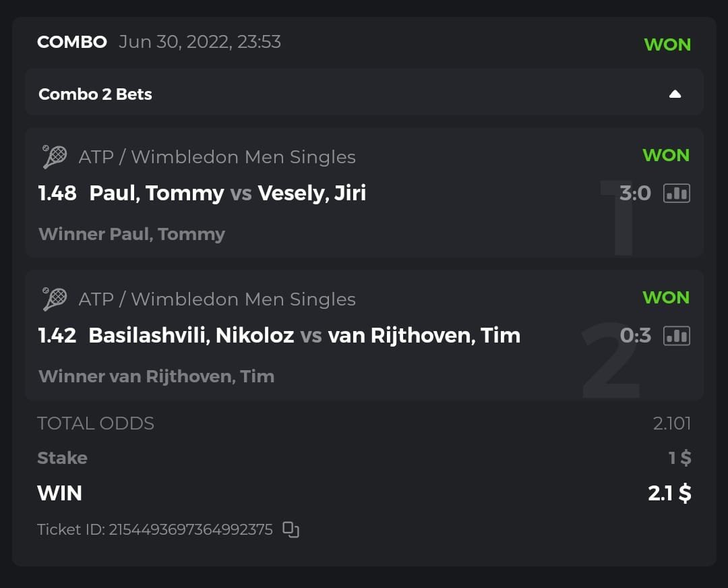
Task: Click the 1.48 odds value
Action: (57, 194)
